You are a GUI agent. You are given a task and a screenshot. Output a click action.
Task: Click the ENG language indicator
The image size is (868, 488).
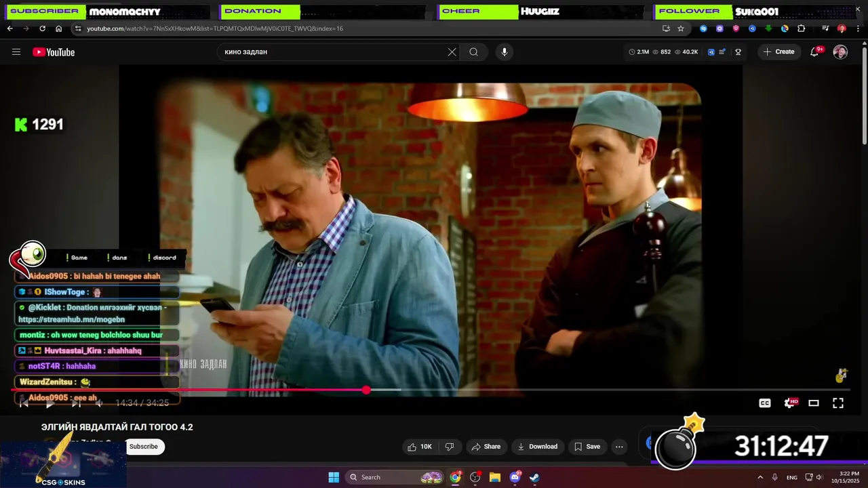tap(792, 477)
